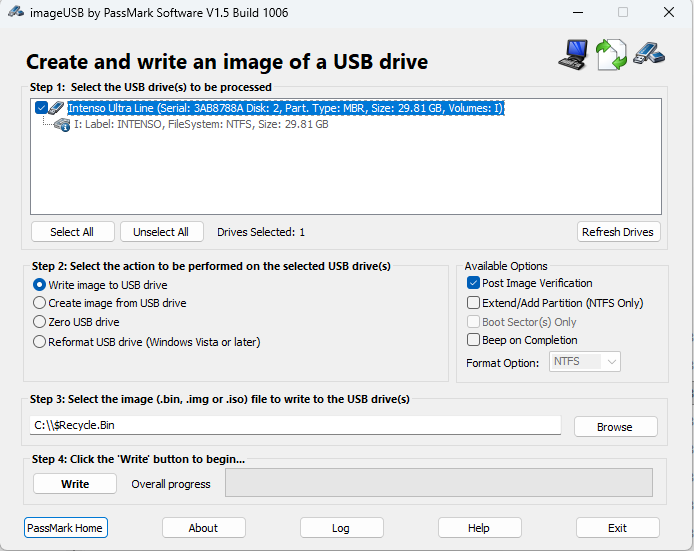Click the volume info icon next to I: Label
The height and width of the screenshot is (551, 694).
(62, 125)
